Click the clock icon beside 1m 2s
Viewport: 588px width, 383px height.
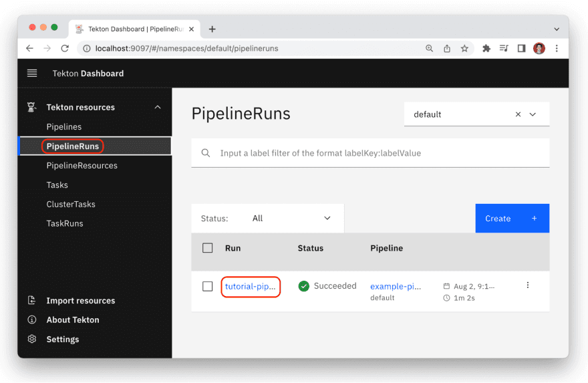[446, 298]
